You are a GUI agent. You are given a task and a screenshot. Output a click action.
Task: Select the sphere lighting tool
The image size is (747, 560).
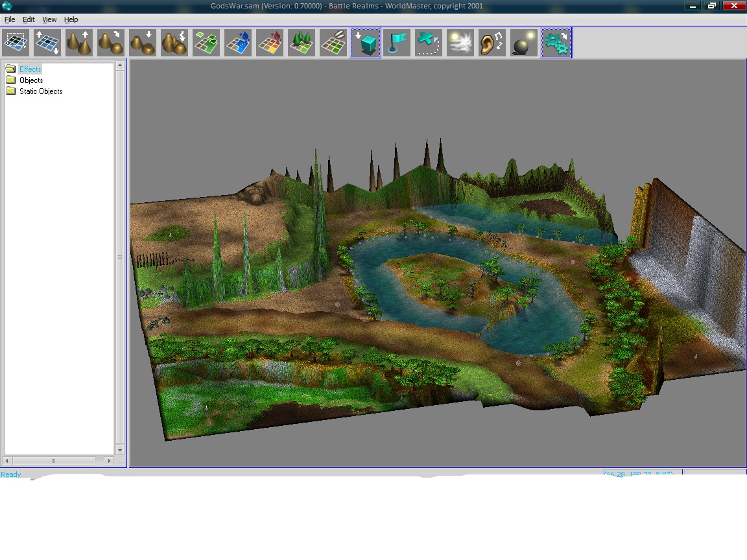(x=523, y=43)
